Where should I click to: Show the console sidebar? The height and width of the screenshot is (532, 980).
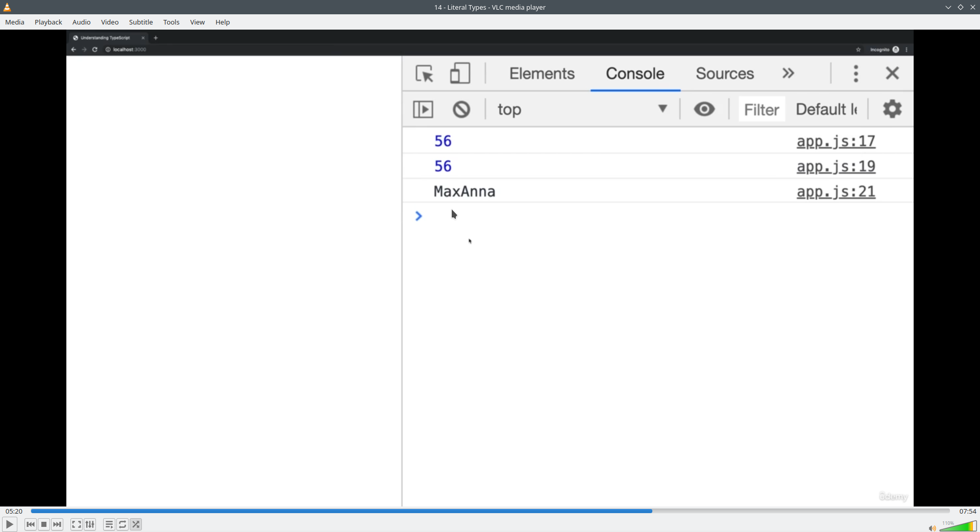click(423, 109)
